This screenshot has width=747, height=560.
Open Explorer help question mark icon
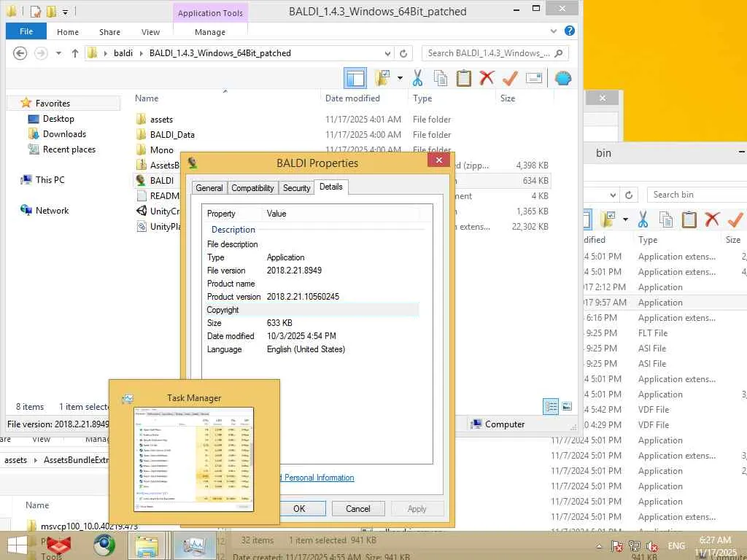(569, 31)
